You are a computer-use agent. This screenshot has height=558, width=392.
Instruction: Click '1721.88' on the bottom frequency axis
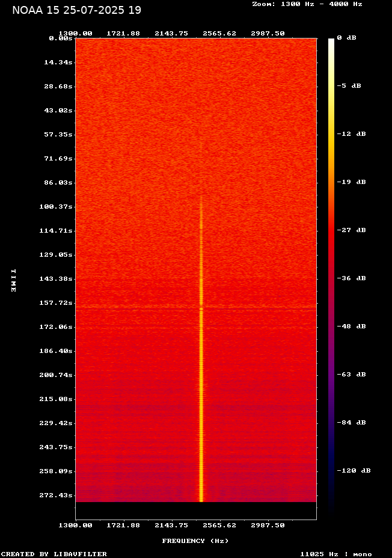(123, 526)
